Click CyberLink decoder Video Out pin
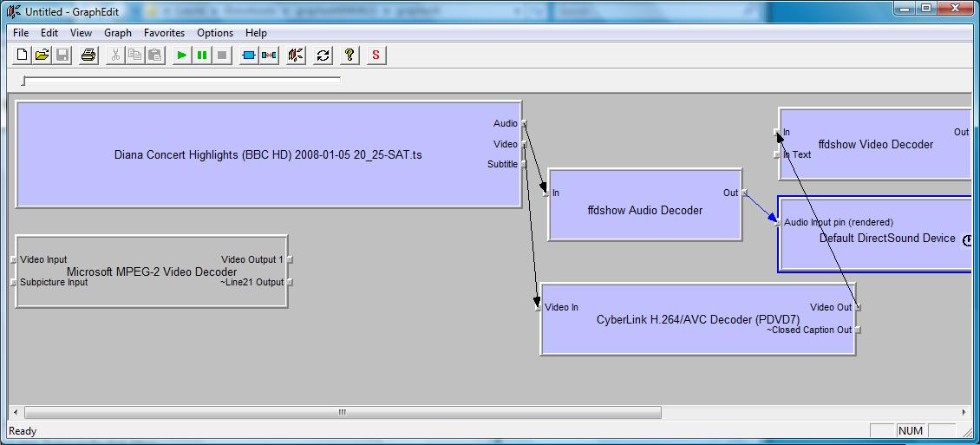Screen dimensions: 980x445 pos(858,307)
